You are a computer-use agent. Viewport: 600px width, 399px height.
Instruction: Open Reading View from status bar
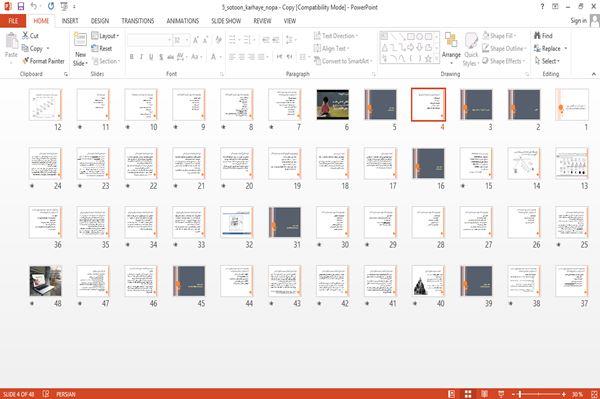point(484,394)
